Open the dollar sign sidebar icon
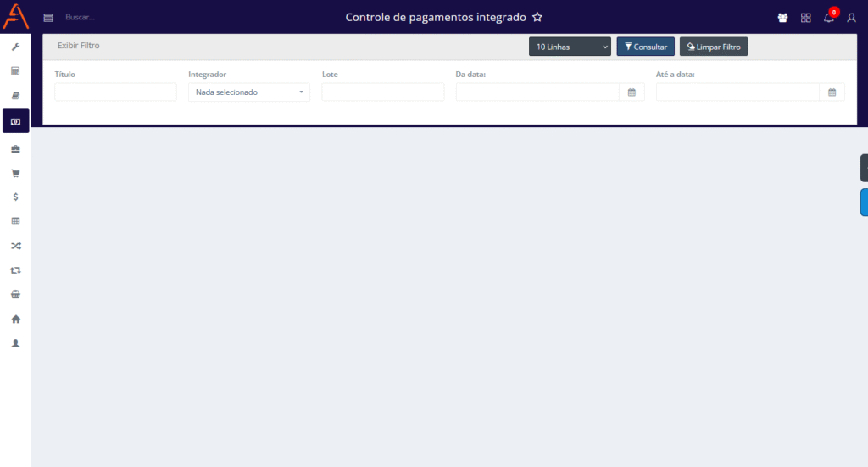 pyautogui.click(x=15, y=197)
